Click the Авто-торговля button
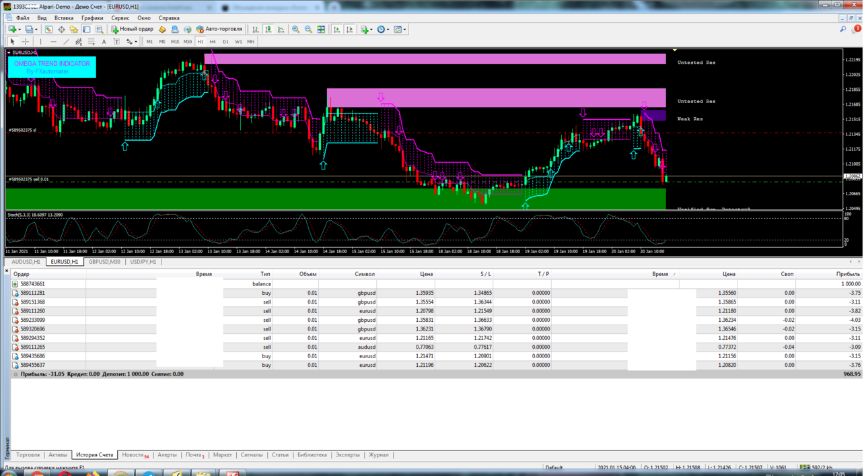Viewport: 868px width, 476px height. coord(219,30)
